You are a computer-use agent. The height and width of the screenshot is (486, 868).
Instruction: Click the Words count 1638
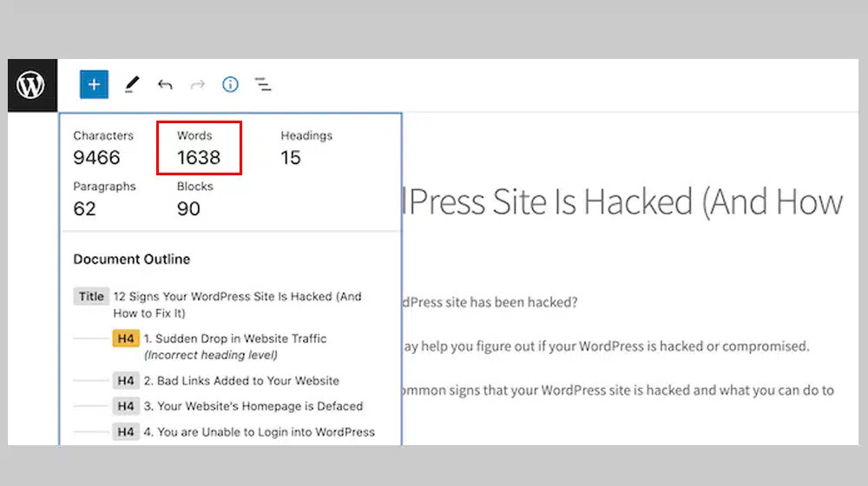[198, 157]
